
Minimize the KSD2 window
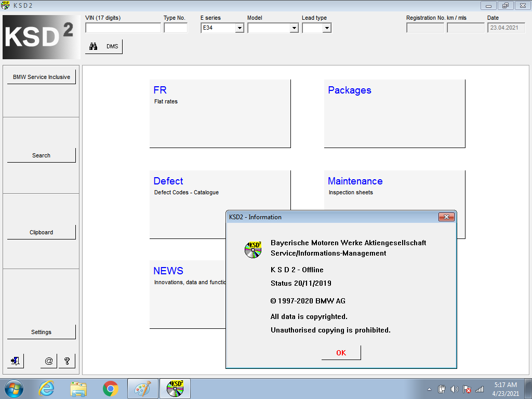pos(488,5)
